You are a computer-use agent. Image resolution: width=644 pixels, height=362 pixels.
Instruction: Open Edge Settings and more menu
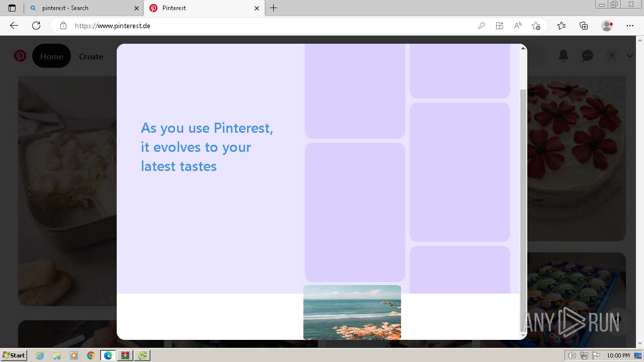pyautogui.click(x=630, y=26)
